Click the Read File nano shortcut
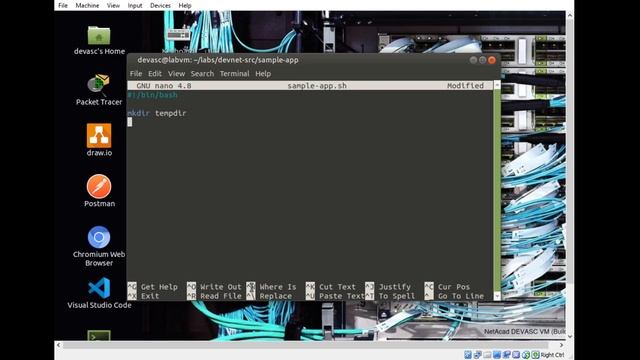 coord(214,296)
